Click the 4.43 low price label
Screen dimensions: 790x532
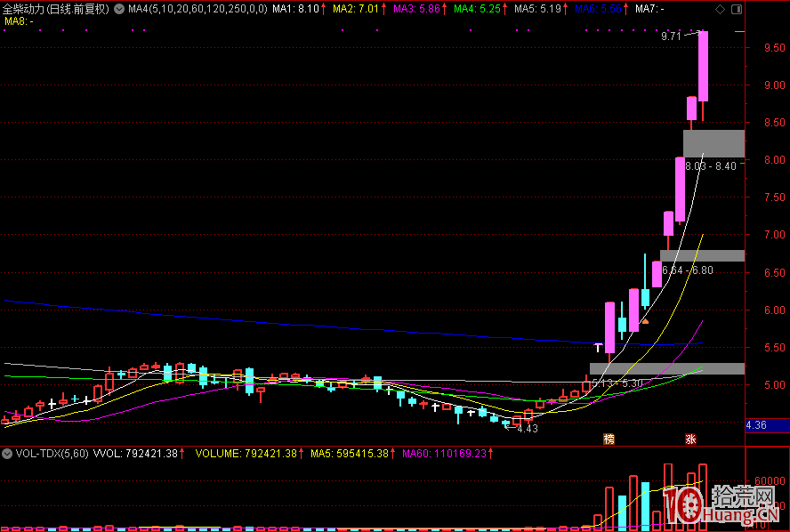[528, 429]
